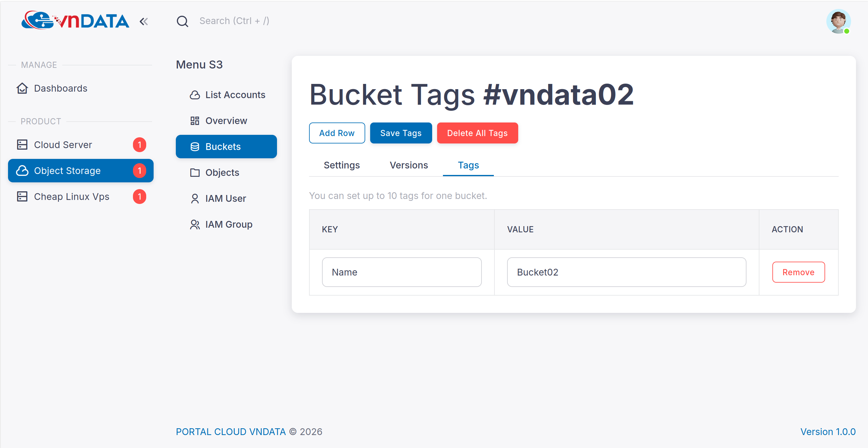Image resolution: width=868 pixels, height=448 pixels.
Task: Open IAM User section
Action: pyautogui.click(x=225, y=199)
